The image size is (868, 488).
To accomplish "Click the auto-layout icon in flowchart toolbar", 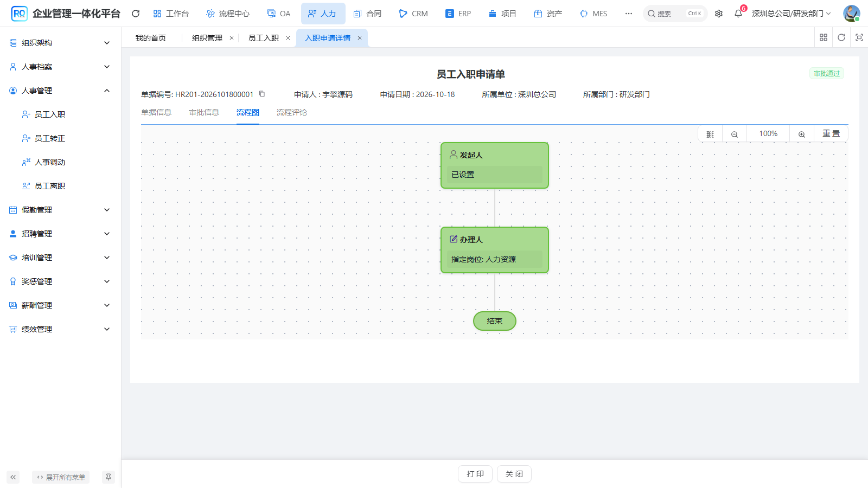I will [710, 134].
